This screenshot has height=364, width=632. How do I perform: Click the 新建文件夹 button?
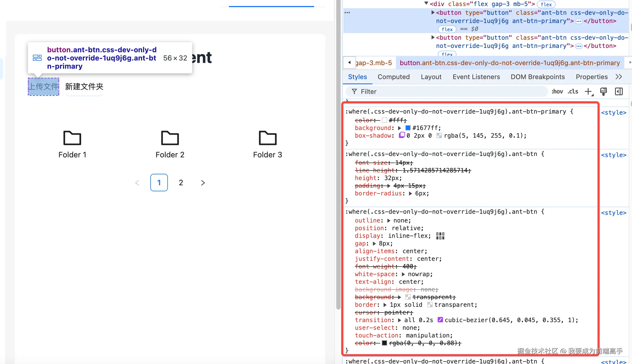click(84, 87)
